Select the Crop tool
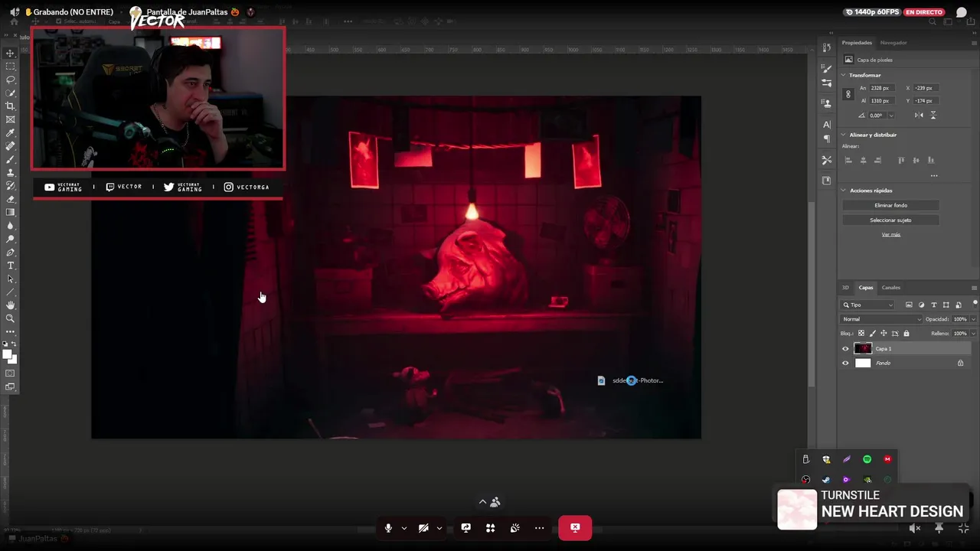Viewport: 980px width, 551px height. pos(11,106)
